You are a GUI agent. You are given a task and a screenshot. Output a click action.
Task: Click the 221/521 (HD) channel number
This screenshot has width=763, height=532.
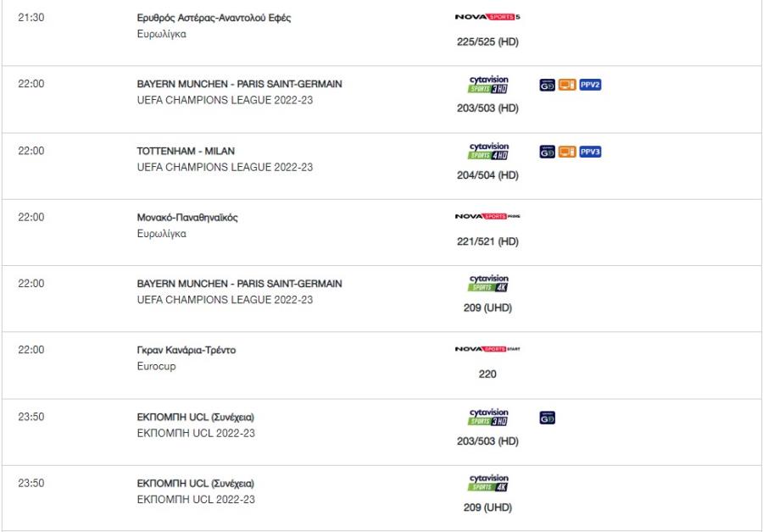(x=487, y=241)
